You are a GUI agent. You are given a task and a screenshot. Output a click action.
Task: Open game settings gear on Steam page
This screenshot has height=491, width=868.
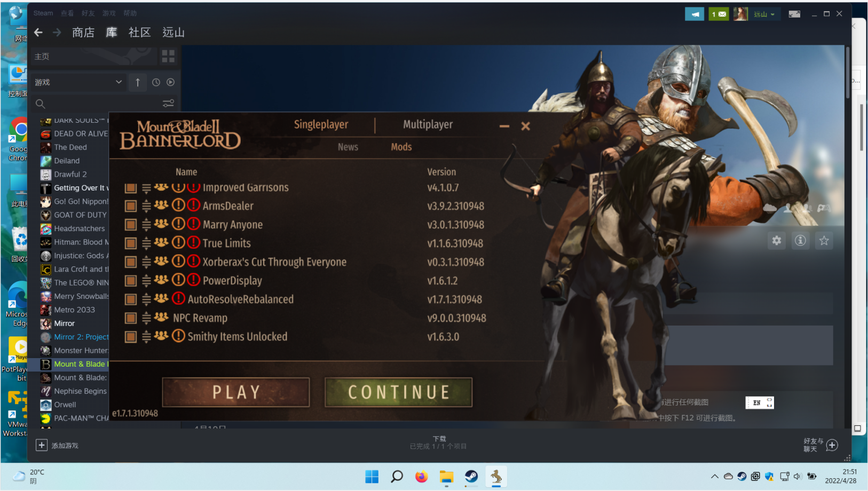click(x=777, y=241)
